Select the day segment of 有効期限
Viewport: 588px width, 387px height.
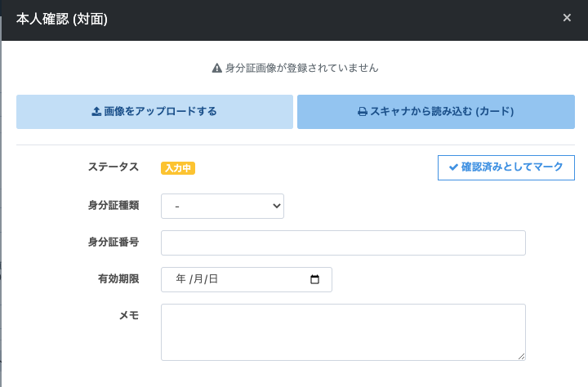pos(213,279)
